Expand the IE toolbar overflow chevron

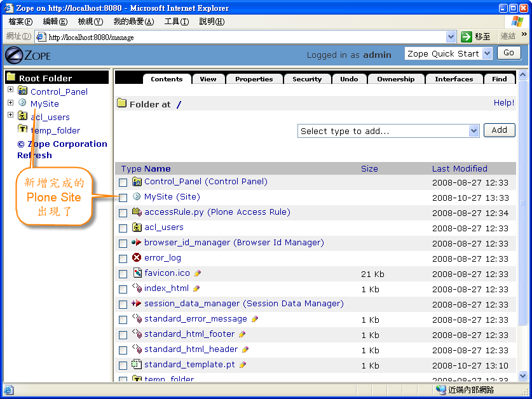(x=524, y=34)
